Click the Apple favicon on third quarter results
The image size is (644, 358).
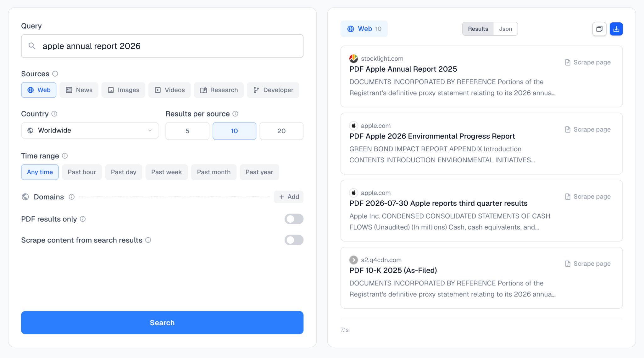[353, 193]
